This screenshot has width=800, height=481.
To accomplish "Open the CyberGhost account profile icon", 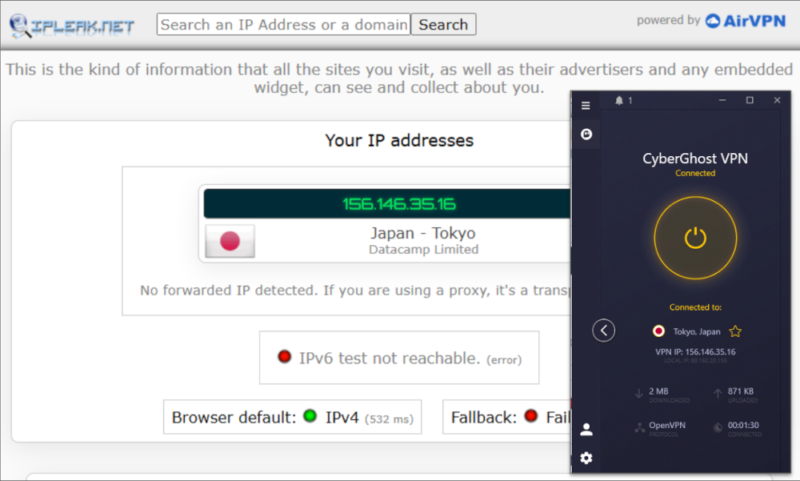I will click(x=586, y=429).
